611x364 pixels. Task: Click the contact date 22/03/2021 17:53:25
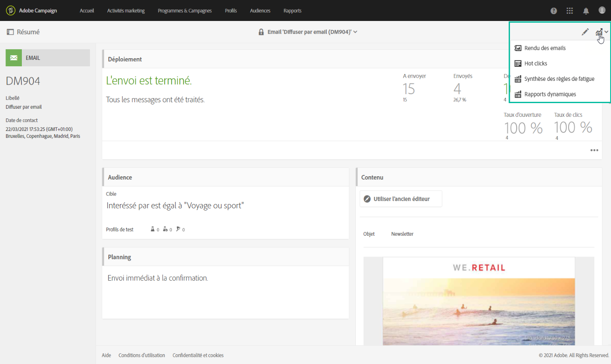pos(39,129)
